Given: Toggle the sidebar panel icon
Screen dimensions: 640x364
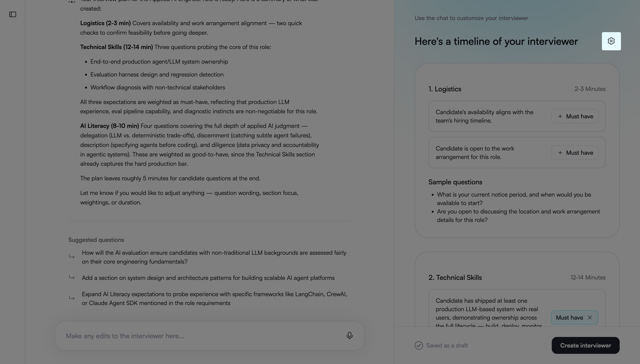Looking at the screenshot, I should [12, 15].
